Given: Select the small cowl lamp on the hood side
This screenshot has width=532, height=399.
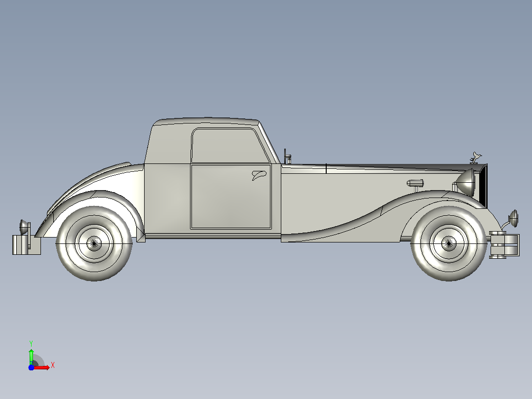Looking at the screenshot, I should [x=415, y=184].
